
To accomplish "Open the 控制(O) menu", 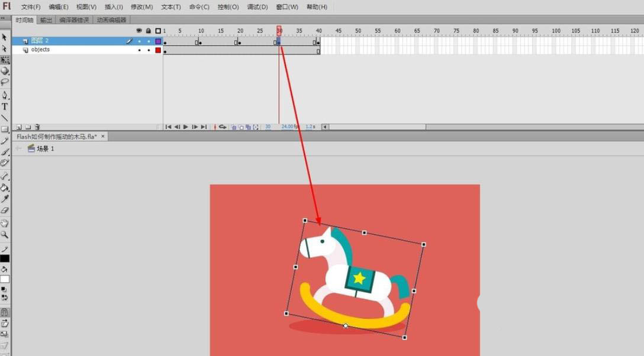I will coord(228,7).
